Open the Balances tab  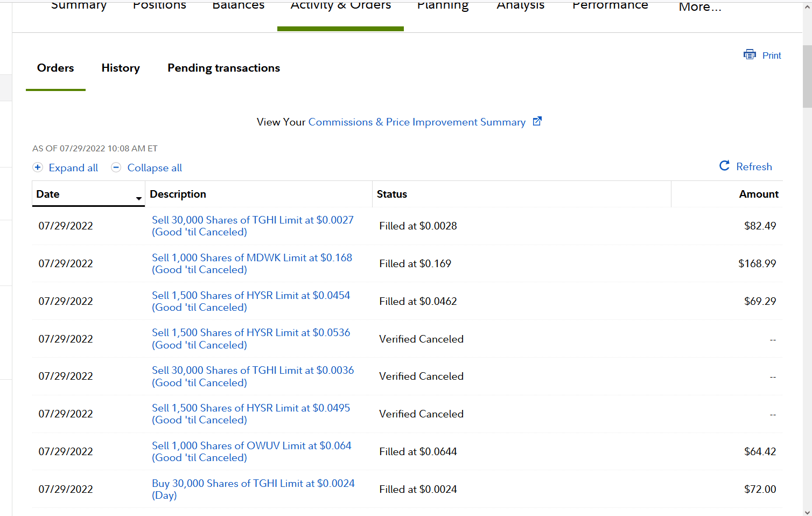[x=239, y=6]
